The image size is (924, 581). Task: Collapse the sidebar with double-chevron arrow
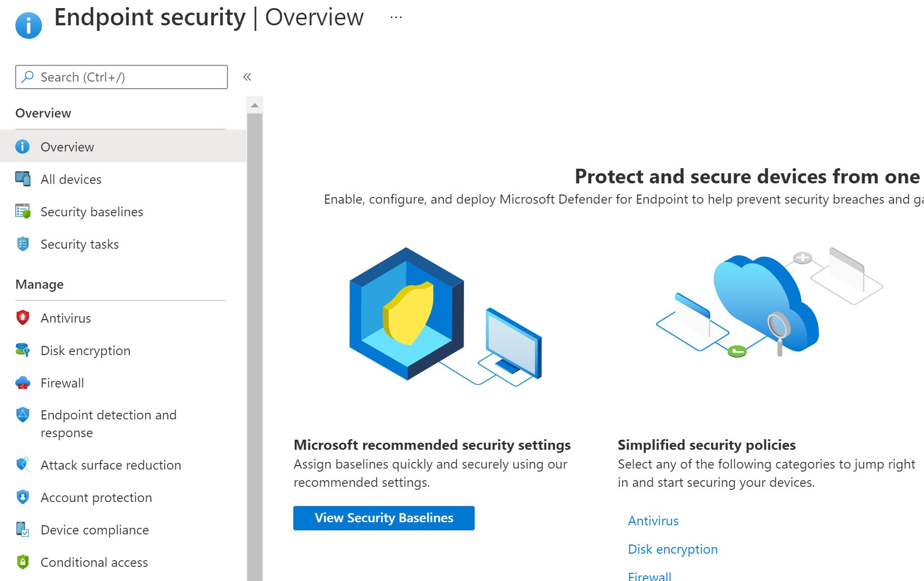click(x=247, y=77)
